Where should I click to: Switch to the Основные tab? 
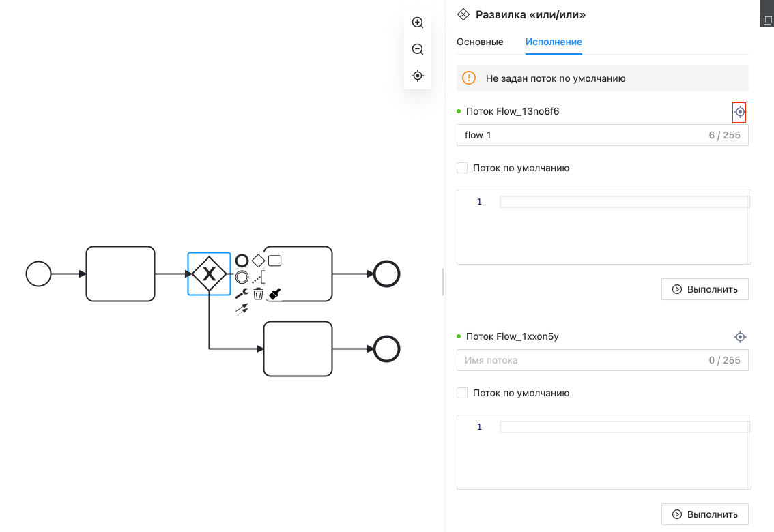click(480, 42)
